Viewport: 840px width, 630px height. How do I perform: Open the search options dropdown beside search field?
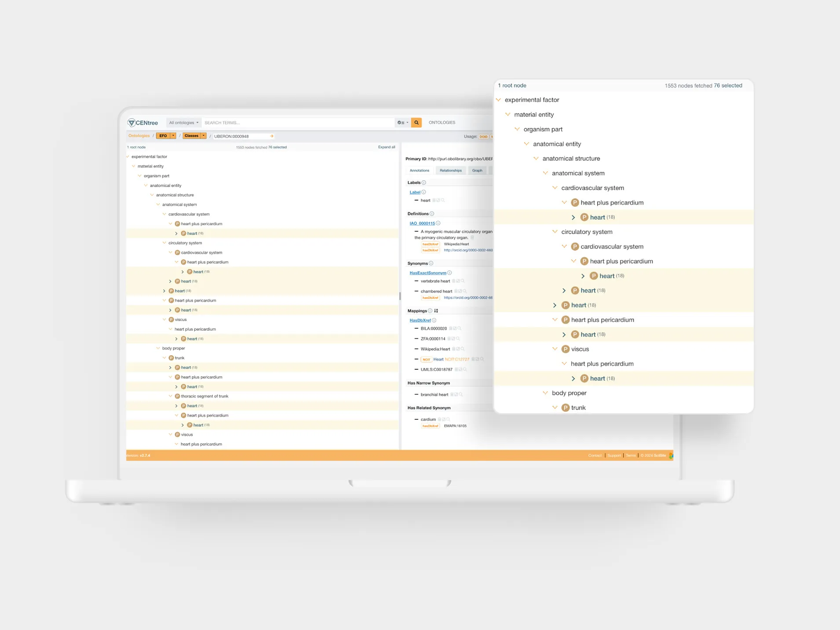(x=403, y=123)
